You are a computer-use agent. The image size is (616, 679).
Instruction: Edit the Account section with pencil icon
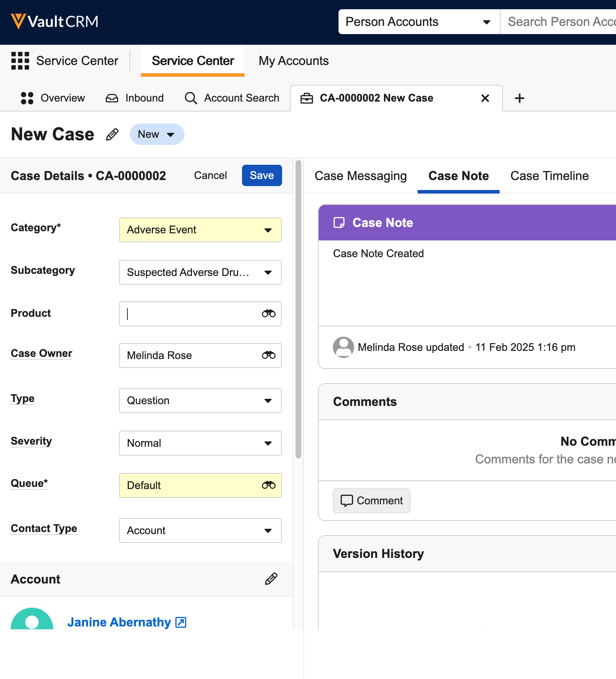pos(271,579)
